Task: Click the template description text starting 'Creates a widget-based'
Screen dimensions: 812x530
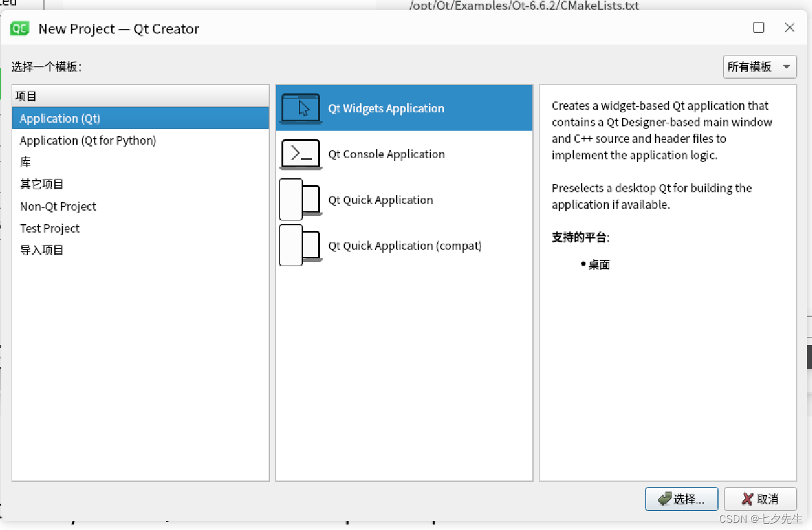Action: [x=662, y=131]
